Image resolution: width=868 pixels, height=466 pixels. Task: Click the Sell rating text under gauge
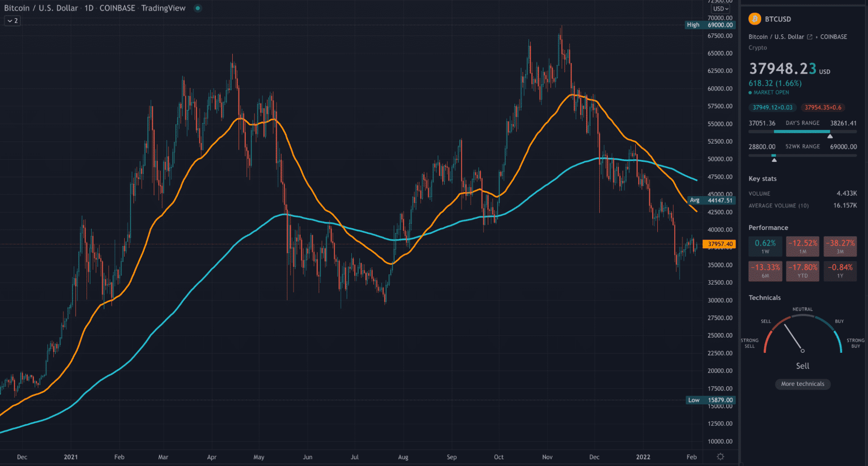(802, 366)
